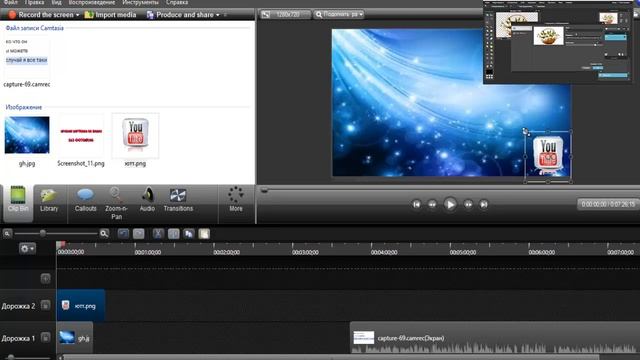Viewport: 640px width, 360px height.
Task: Click the playhead marker at timeline start
Action: 60,244
